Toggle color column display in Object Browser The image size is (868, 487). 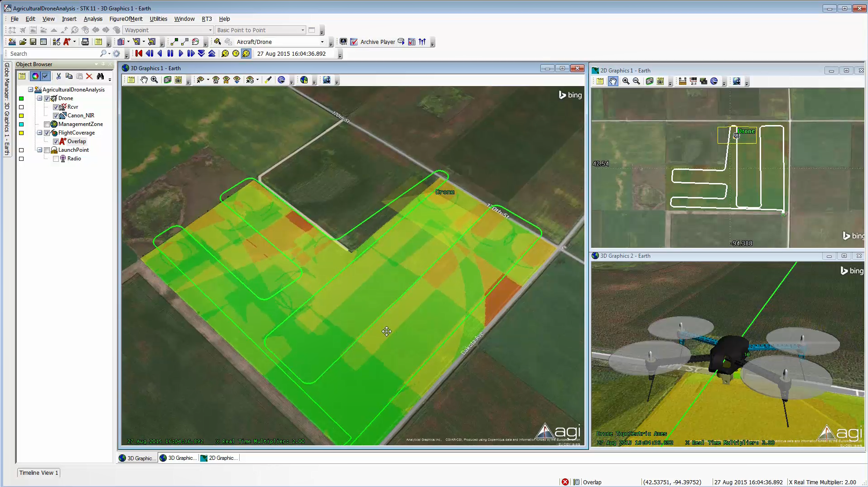tap(35, 76)
